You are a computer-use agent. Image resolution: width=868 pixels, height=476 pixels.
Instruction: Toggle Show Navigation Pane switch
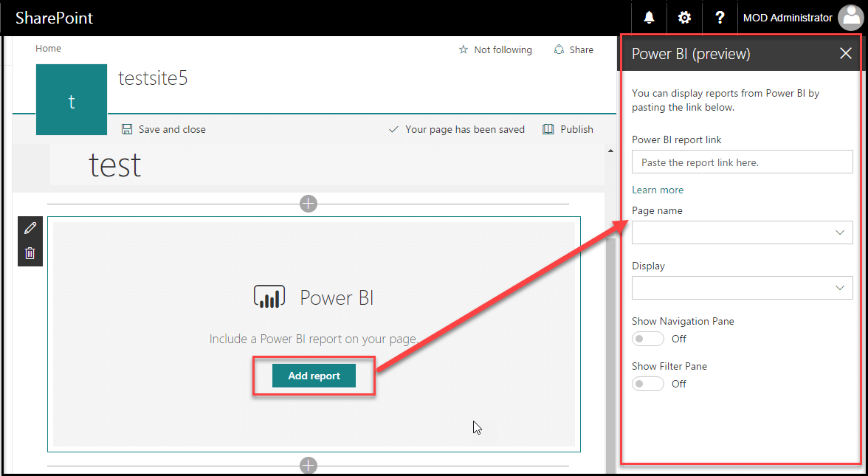(648, 339)
